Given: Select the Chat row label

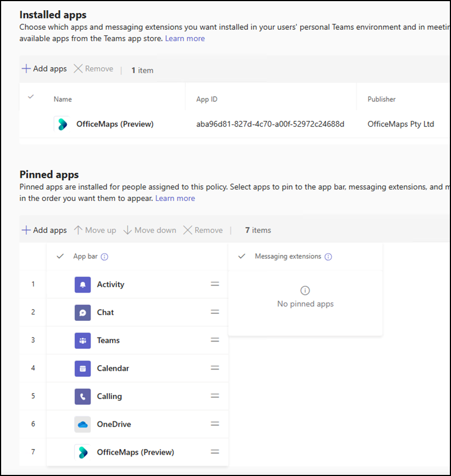Looking at the screenshot, I should [x=105, y=312].
